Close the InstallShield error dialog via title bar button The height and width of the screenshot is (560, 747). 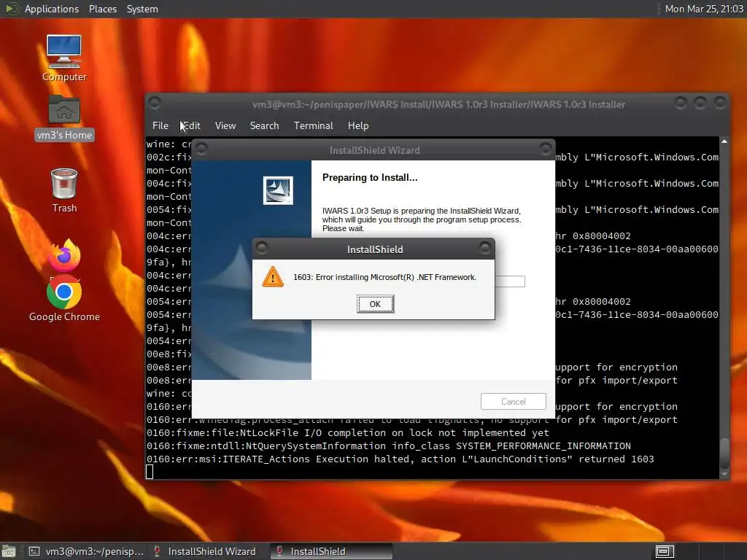point(485,248)
